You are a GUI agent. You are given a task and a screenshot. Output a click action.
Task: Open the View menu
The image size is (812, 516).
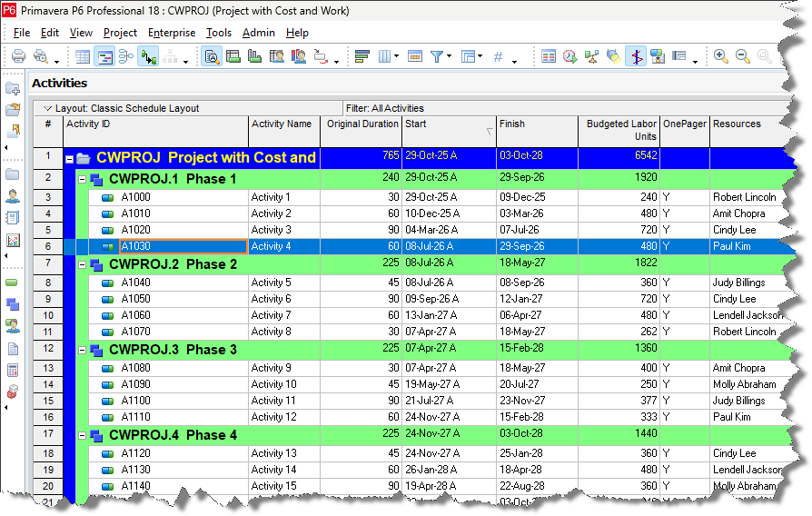click(x=81, y=33)
